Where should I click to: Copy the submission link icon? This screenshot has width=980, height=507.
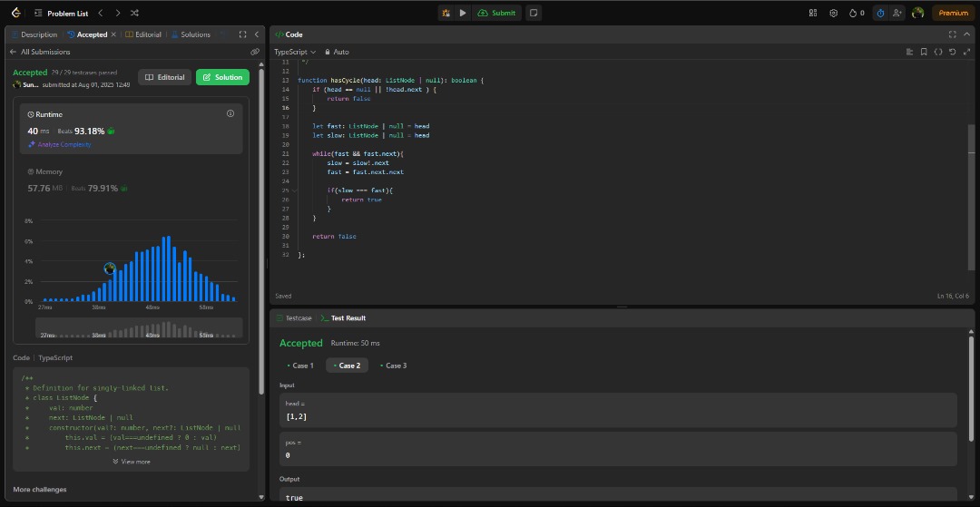pyautogui.click(x=255, y=52)
